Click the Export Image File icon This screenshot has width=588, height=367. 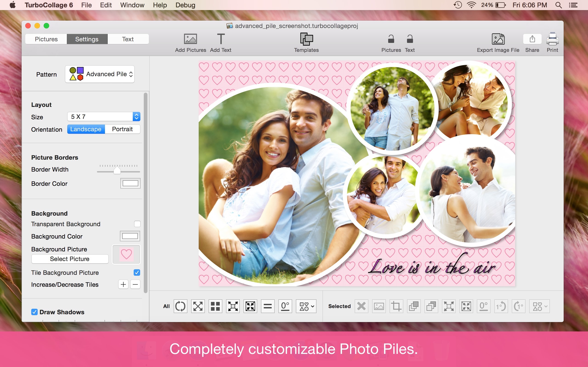498,39
